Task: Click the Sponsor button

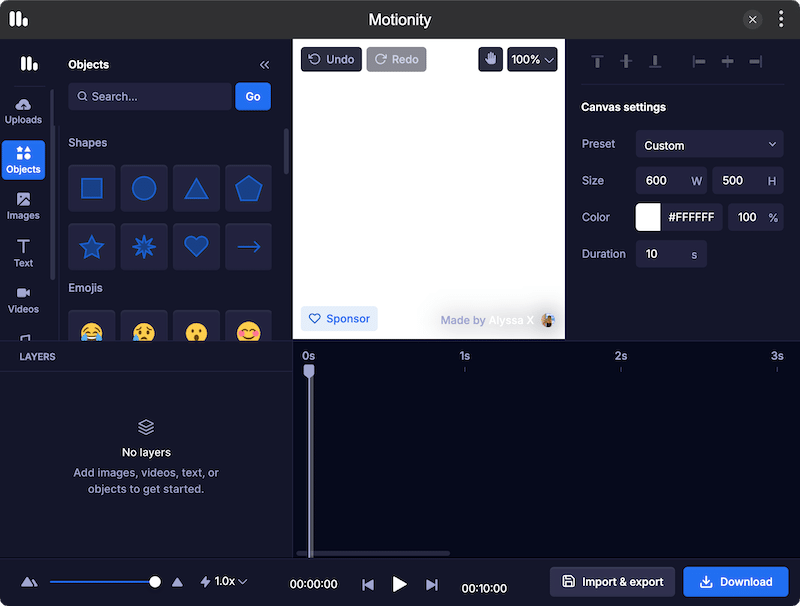Action: 339,318
